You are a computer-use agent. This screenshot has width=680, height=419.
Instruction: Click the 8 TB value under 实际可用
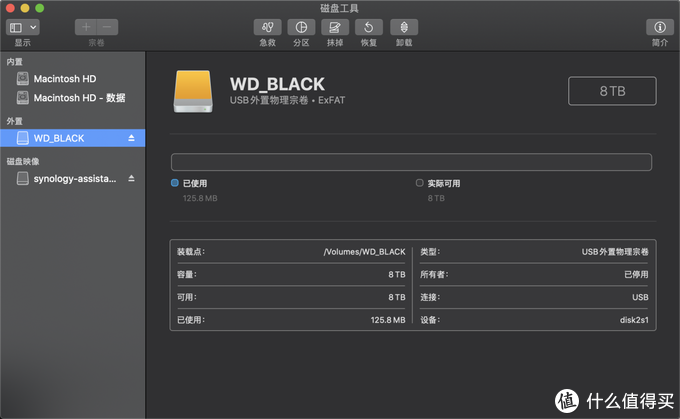point(436,198)
